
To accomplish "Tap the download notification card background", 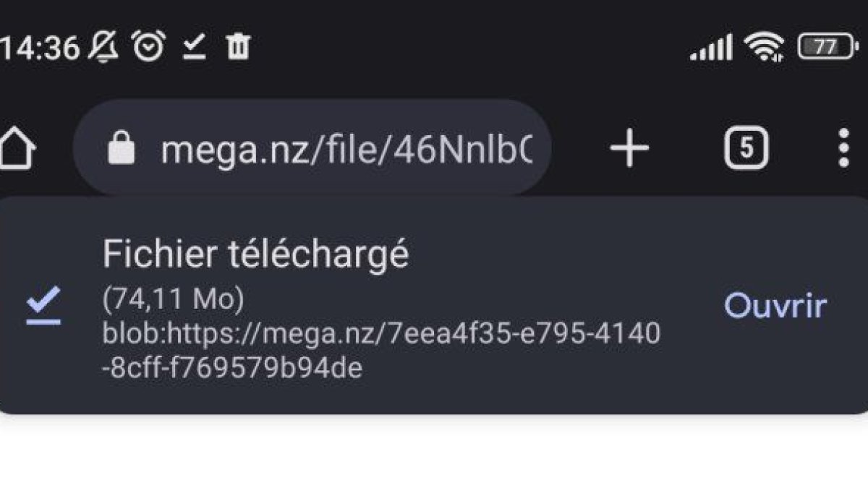I will click(434, 305).
